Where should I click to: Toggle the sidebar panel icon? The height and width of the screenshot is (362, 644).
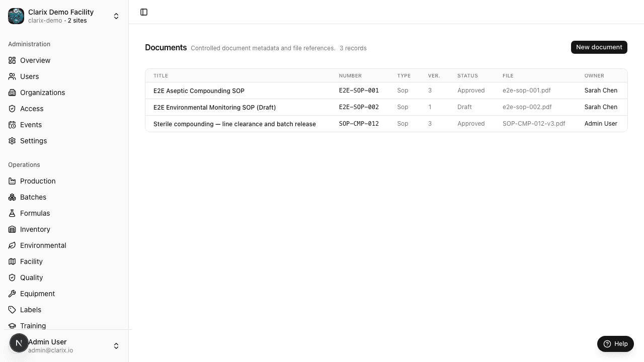tap(144, 12)
